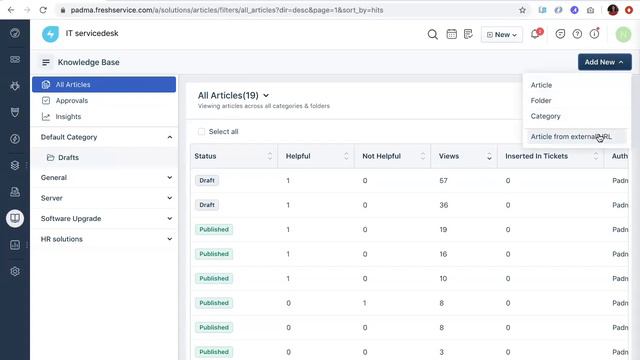Open the chat bubble icon in header
Screen dimensions: 640x360
tap(560, 34)
